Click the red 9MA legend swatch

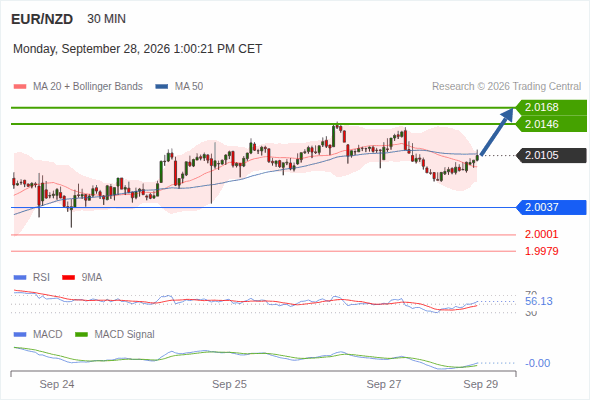pos(68,278)
